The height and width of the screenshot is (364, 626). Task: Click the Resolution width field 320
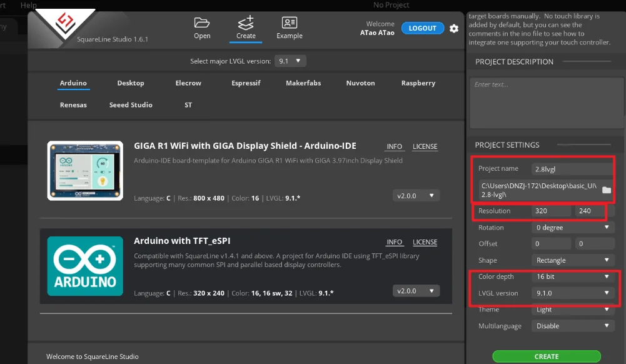551,211
